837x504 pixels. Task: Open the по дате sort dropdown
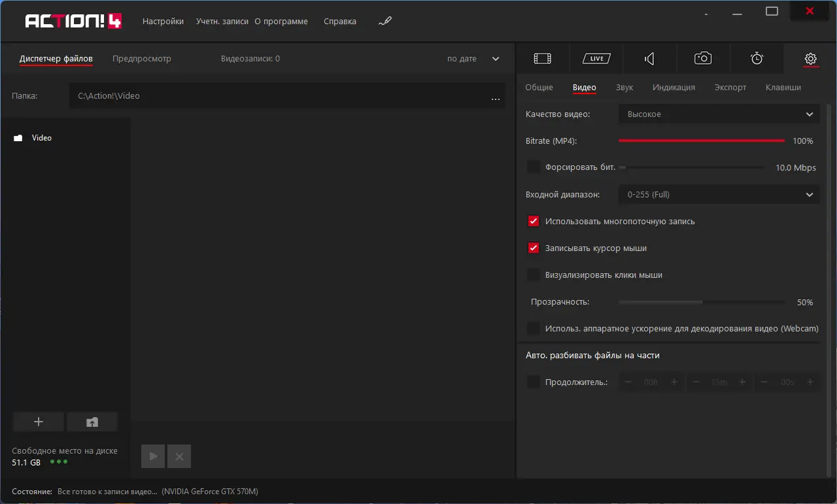click(473, 59)
